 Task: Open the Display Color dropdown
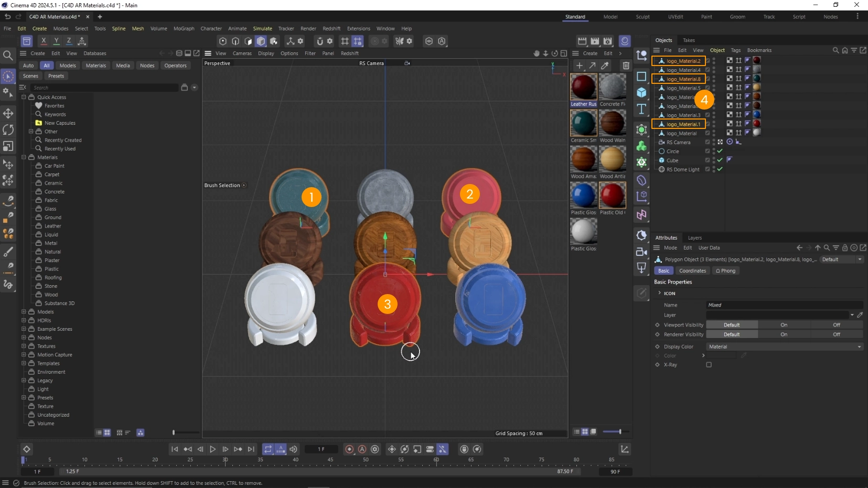(784, 346)
